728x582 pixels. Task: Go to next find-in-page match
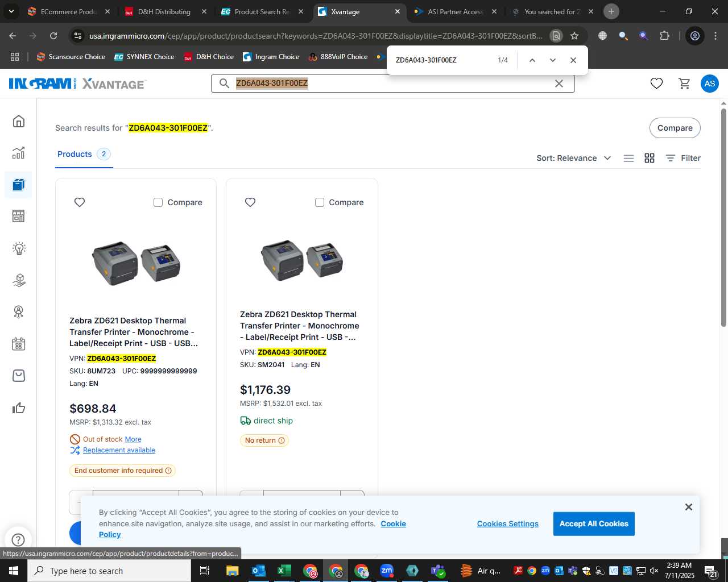(x=552, y=60)
